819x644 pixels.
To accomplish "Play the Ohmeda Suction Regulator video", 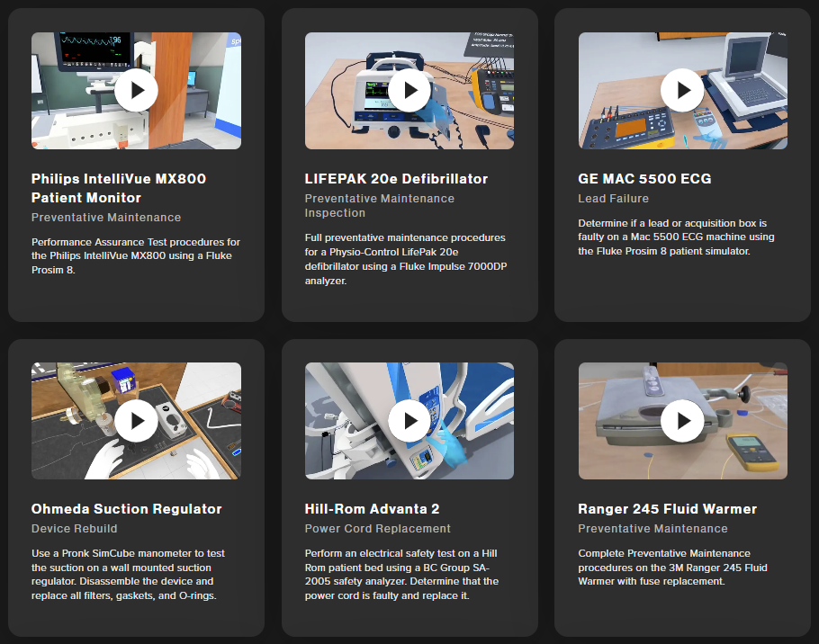I will [136, 421].
